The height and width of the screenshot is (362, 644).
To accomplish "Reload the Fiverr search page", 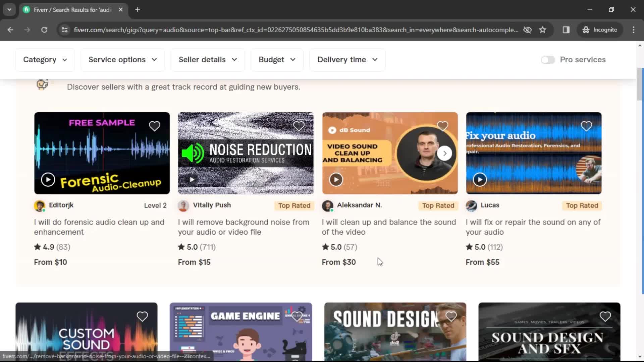I will (x=44, y=30).
